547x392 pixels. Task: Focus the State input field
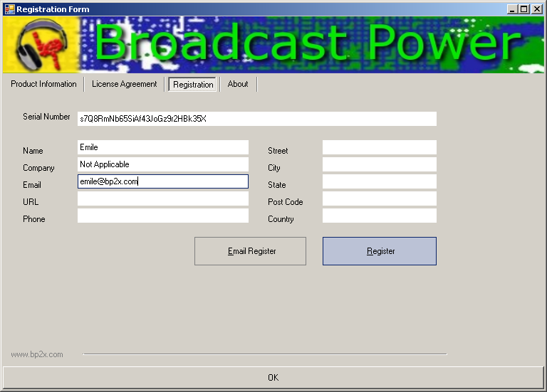[x=379, y=181]
